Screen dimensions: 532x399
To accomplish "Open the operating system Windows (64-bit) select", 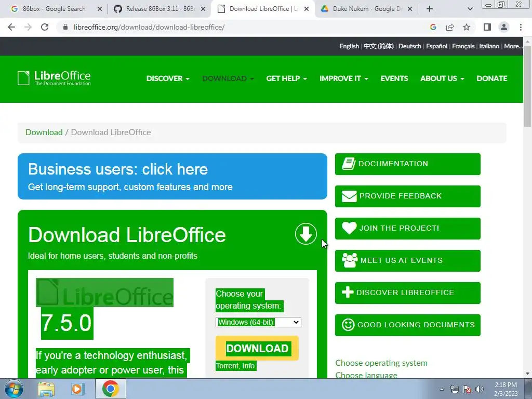I will 258,322.
